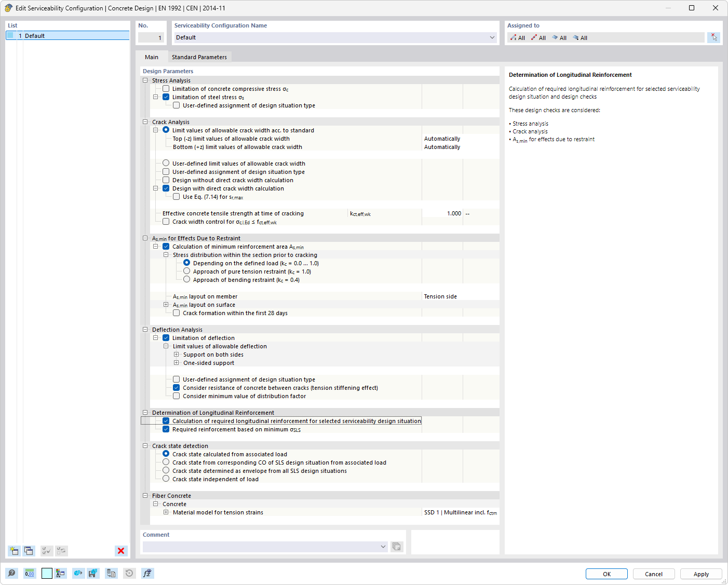
Task: Open the save-as icon in status bar
Action: [x=93, y=573]
